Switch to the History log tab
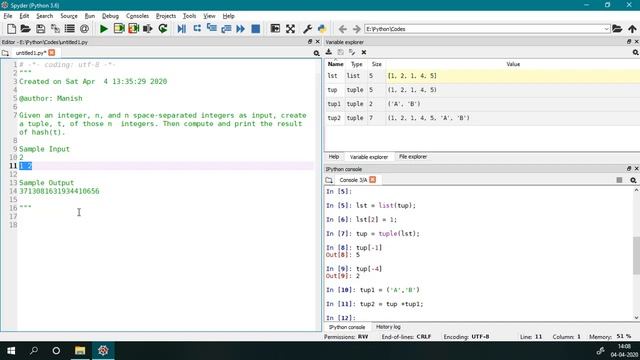The height and width of the screenshot is (360, 640). point(388,327)
